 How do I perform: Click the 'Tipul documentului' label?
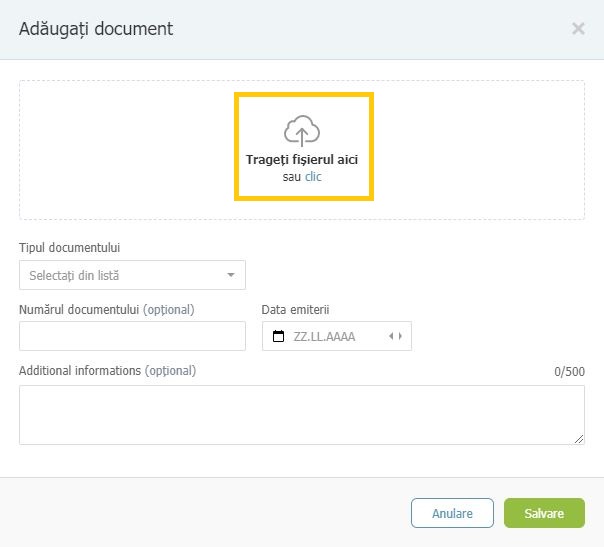coord(69,248)
